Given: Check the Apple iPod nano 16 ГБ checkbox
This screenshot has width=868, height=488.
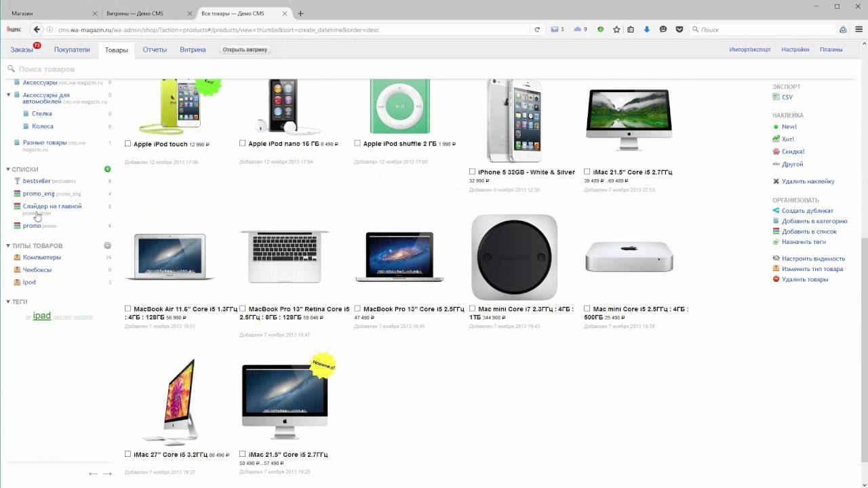Looking at the screenshot, I should (243, 143).
